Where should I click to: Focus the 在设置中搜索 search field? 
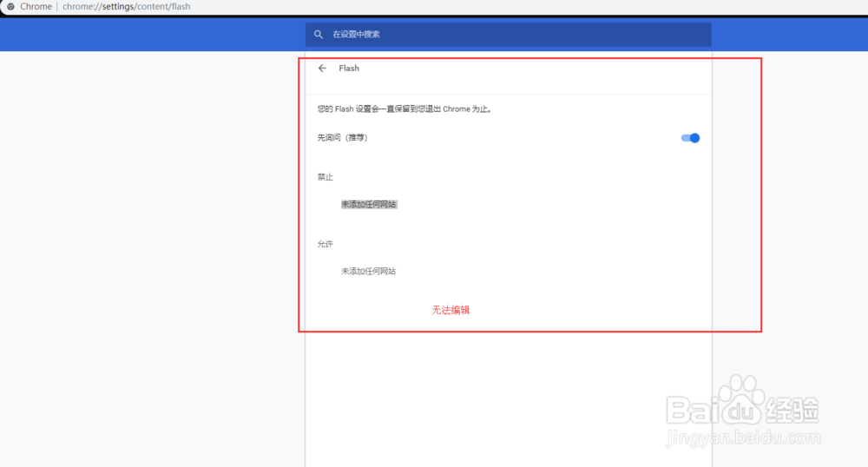pos(508,35)
